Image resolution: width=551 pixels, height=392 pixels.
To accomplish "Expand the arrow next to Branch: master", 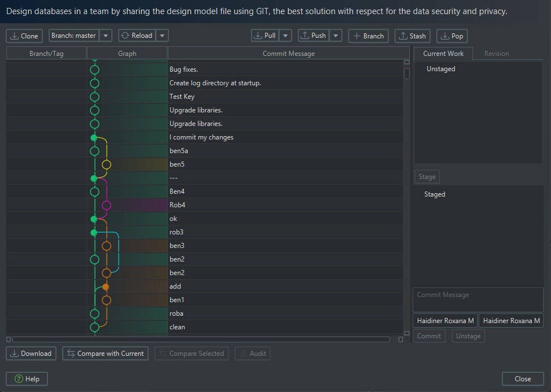I will (106, 36).
